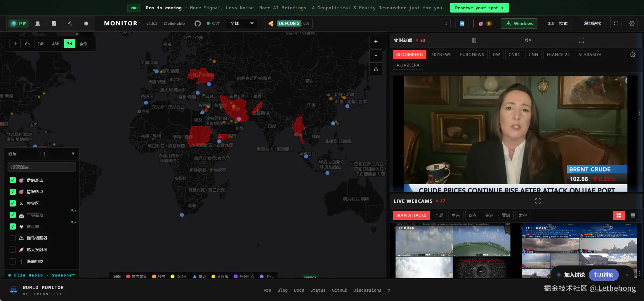Download the Windows app

pos(519,24)
